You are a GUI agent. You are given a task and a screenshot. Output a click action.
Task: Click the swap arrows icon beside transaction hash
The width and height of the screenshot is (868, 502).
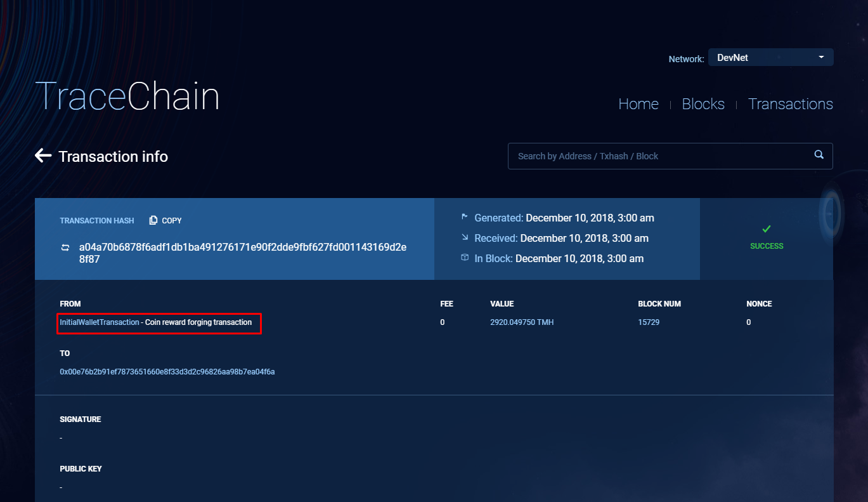[65, 247]
